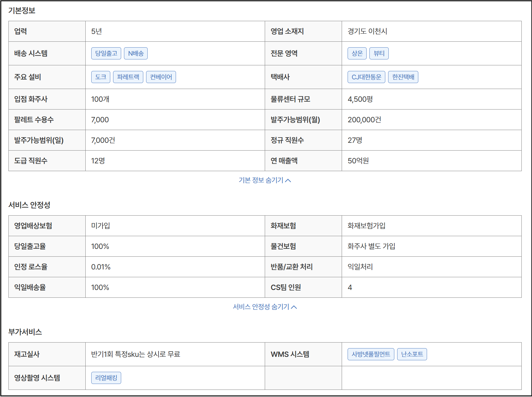Select the value 100개
Screen dimensions: 532x397
(x=100, y=99)
